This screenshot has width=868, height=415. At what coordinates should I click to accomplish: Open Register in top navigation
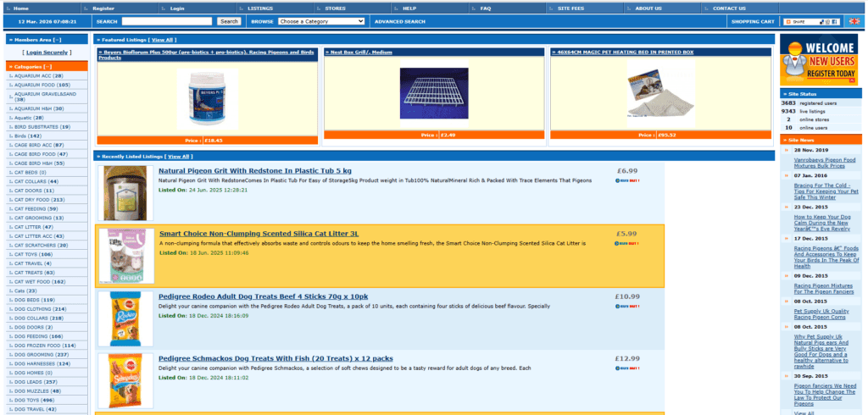[103, 8]
